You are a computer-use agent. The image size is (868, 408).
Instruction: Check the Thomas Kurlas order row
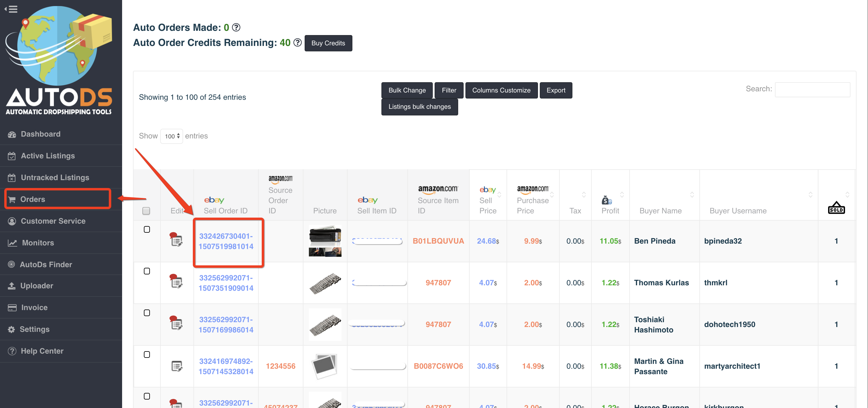click(147, 271)
